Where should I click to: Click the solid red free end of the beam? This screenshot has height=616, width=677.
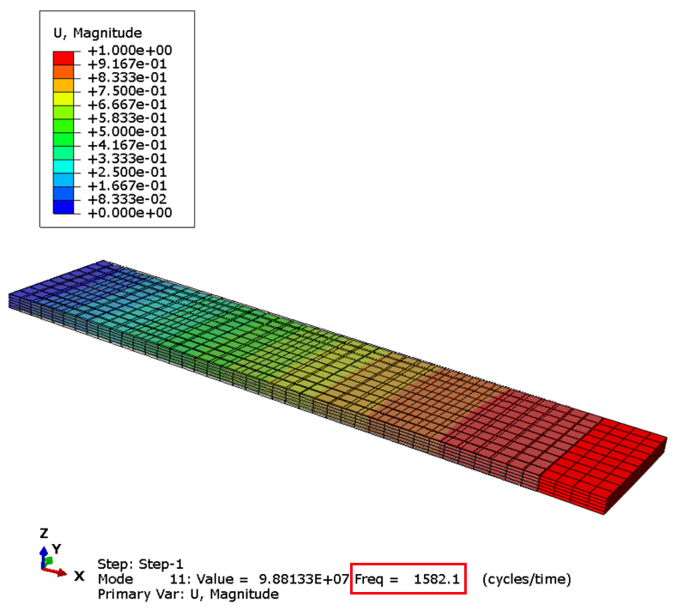604,464
